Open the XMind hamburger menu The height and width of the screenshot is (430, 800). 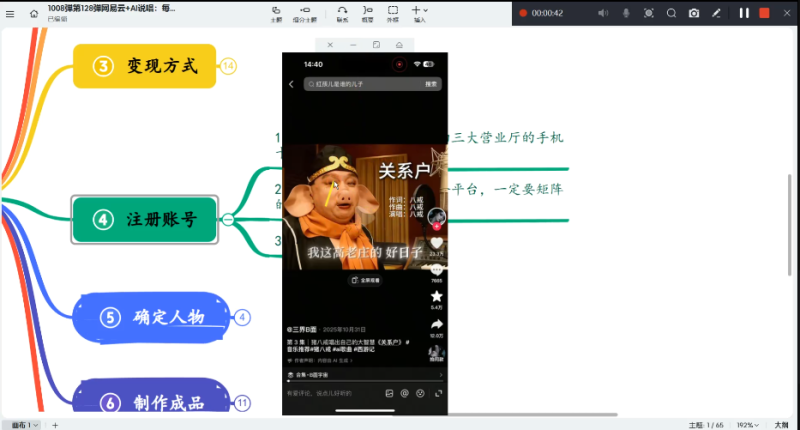[10, 14]
